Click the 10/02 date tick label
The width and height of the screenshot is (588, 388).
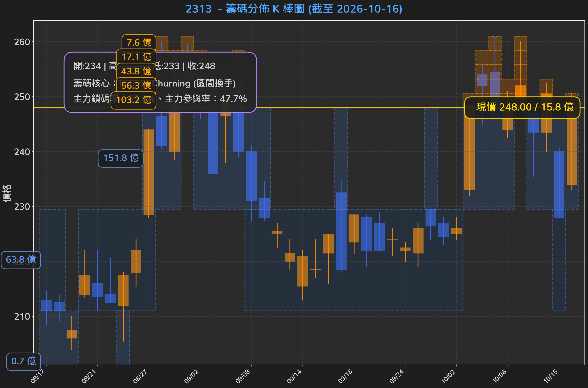click(x=448, y=376)
